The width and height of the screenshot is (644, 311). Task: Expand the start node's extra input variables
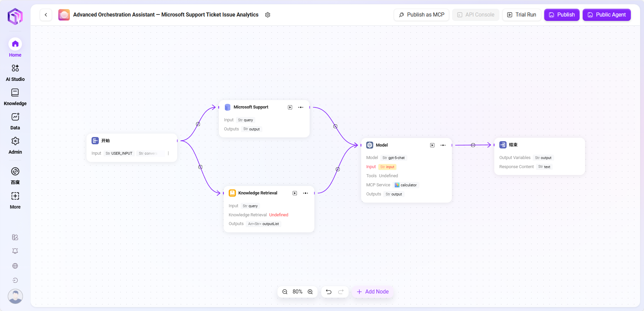pos(168,154)
